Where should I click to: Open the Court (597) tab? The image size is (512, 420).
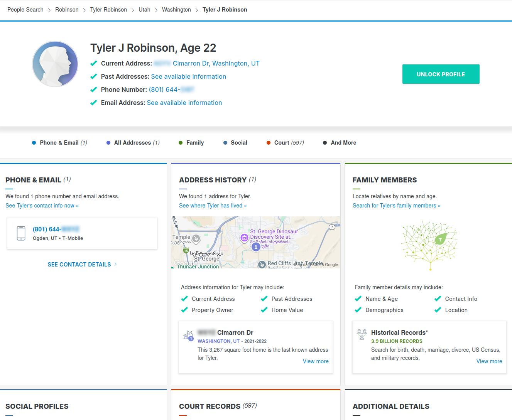[x=285, y=143]
